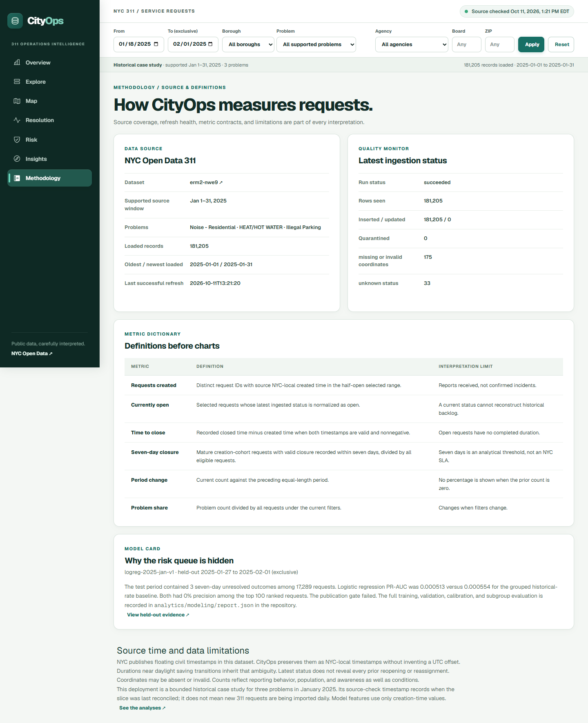
Task: Open the From date calendar picker icon
Action: coord(156,44)
